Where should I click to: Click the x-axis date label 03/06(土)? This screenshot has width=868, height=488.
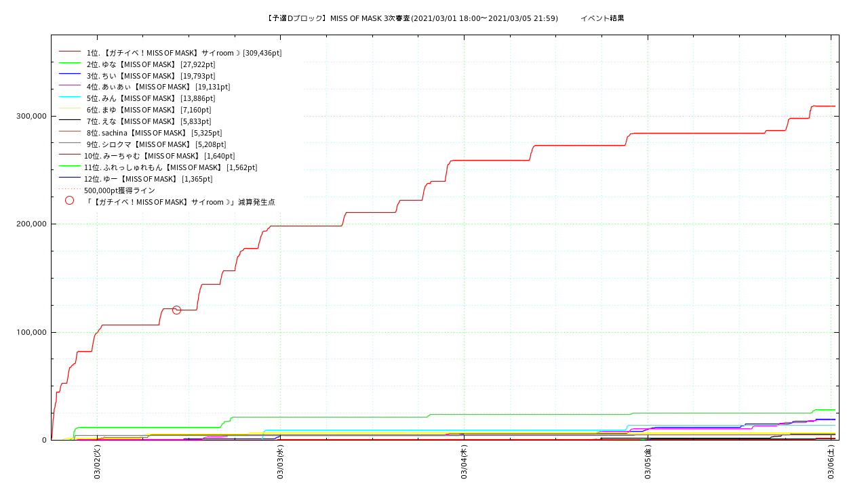pyautogui.click(x=832, y=463)
